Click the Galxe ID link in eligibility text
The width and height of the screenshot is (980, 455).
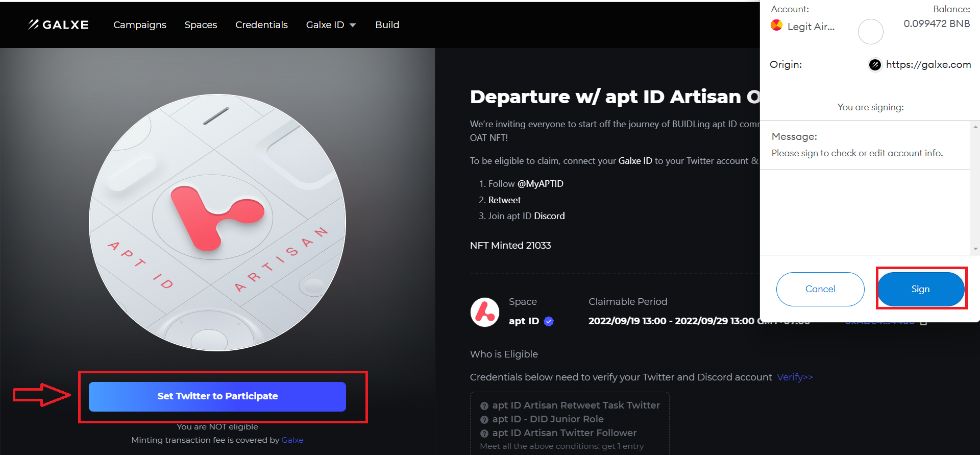coord(635,161)
